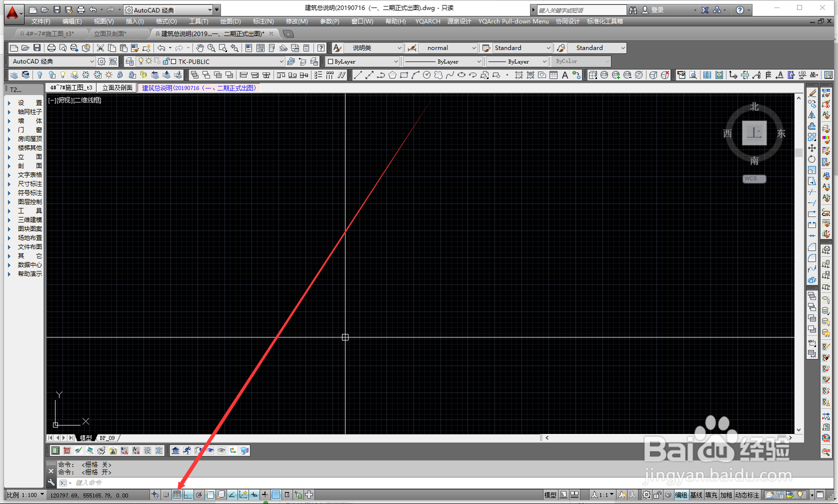Open the 说明类 text style dropdown
Image resolution: width=838 pixels, height=504 pixels.
374,48
